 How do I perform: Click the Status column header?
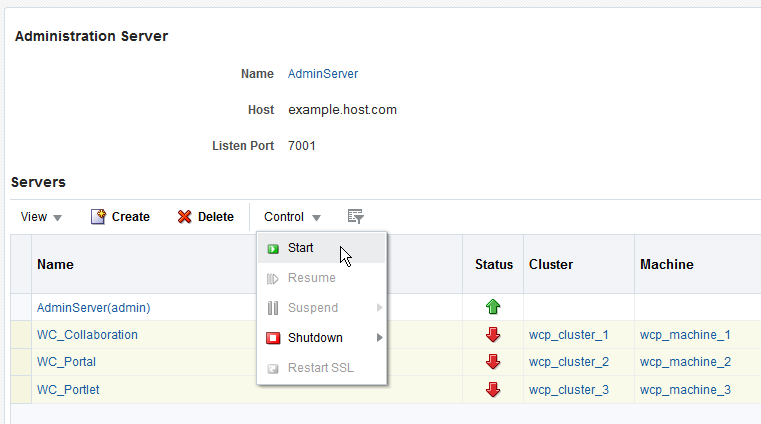[x=494, y=264]
